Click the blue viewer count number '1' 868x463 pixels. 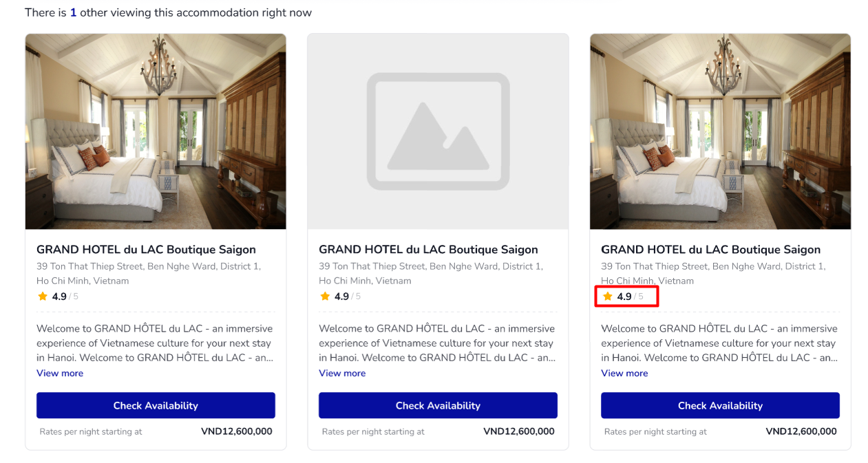(73, 12)
